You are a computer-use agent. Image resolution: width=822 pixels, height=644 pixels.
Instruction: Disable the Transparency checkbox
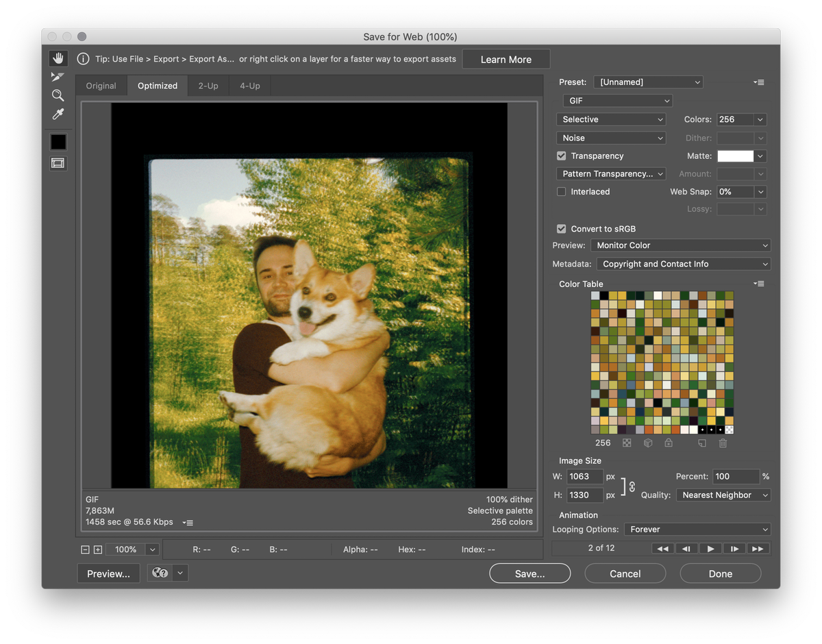coord(562,156)
